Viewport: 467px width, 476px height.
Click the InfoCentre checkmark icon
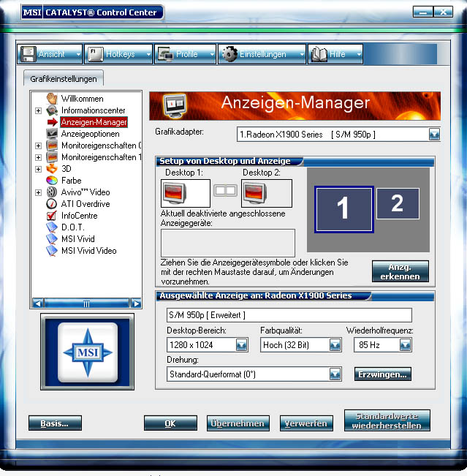[52, 216]
